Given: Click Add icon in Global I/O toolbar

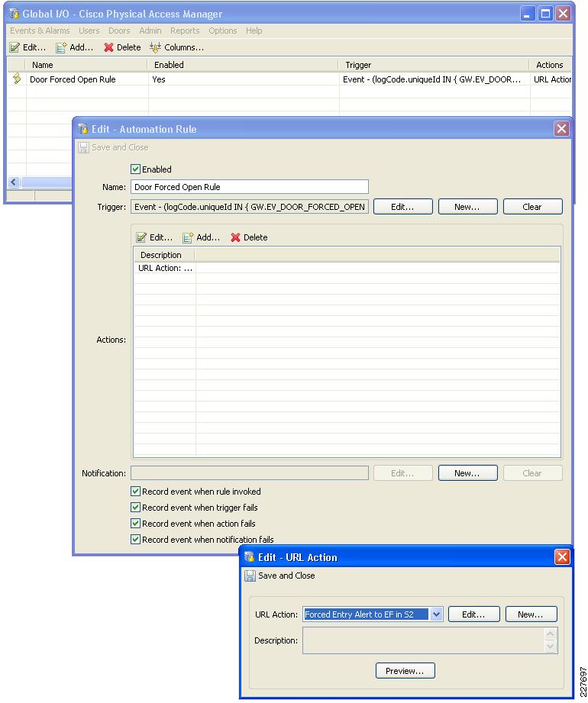Looking at the screenshot, I should pos(61,47).
